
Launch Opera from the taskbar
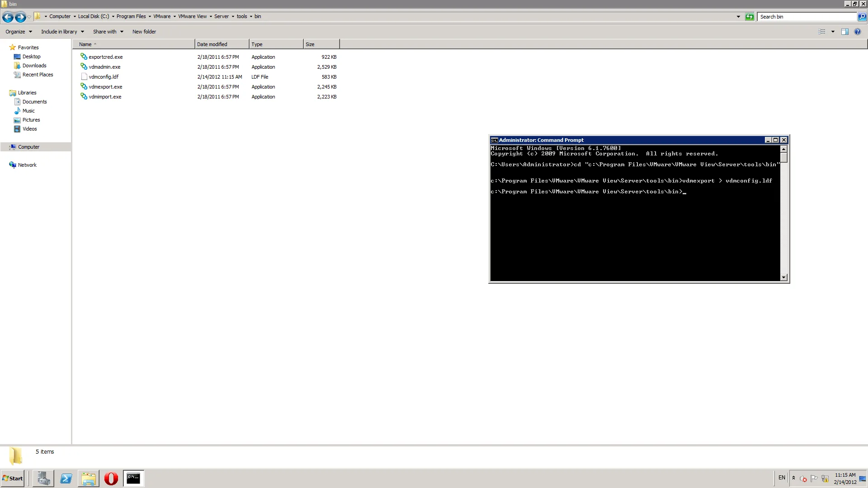click(111, 478)
